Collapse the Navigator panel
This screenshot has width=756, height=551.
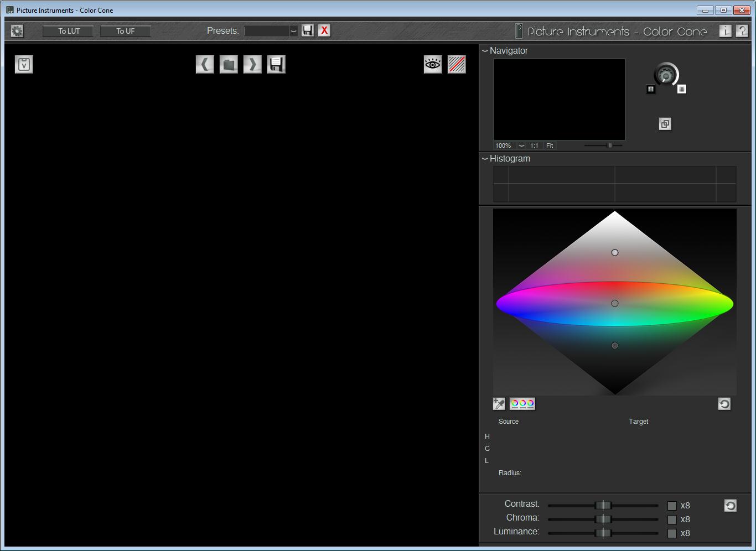point(485,51)
